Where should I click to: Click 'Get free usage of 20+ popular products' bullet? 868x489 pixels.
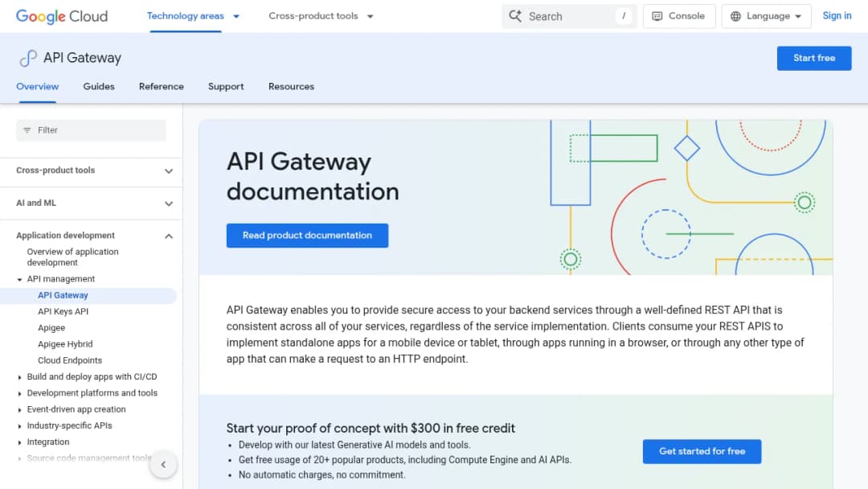(404, 460)
